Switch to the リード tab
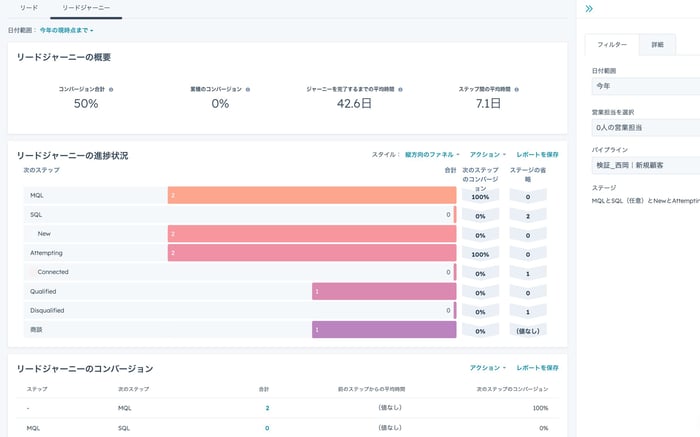 tap(29, 8)
